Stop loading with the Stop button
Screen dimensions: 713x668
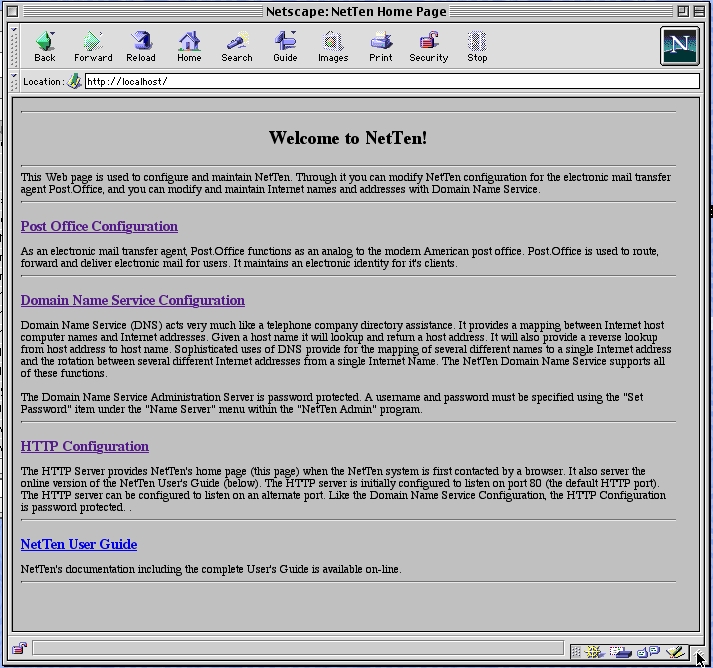click(477, 46)
